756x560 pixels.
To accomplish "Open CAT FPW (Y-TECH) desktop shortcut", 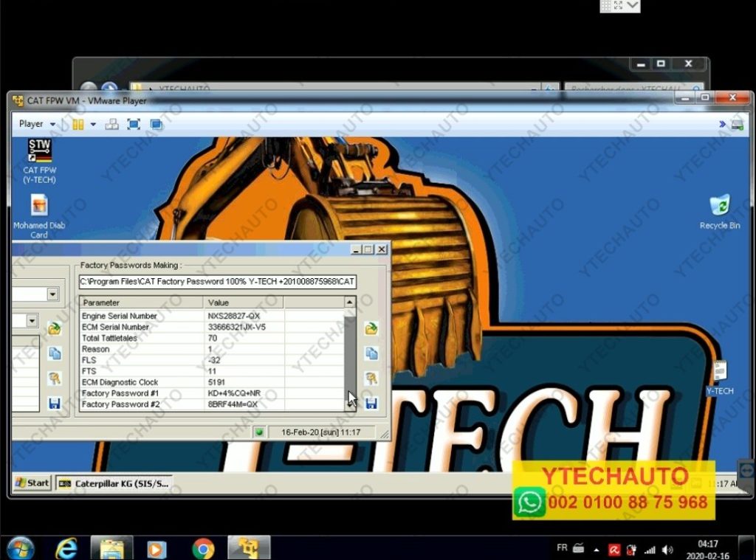I will (x=40, y=161).
